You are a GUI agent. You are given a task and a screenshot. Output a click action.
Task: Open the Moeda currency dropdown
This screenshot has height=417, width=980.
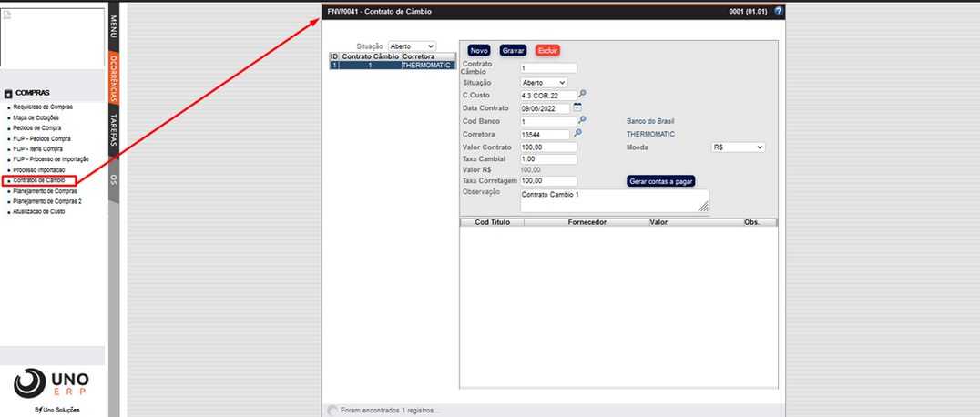pyautogui.click(x=738, y=147)
